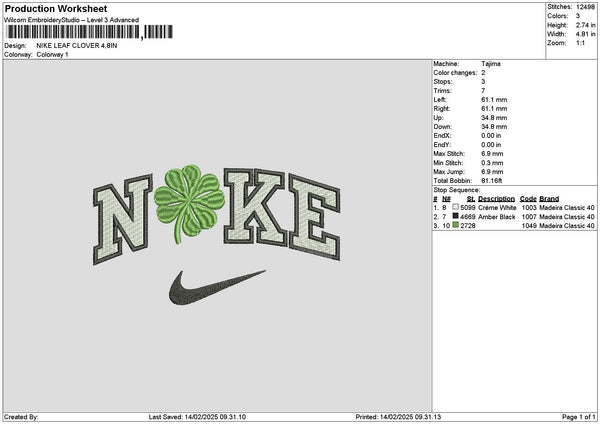
Task: Click code '1049' in the stop sequence
Action: coord(529,226)
